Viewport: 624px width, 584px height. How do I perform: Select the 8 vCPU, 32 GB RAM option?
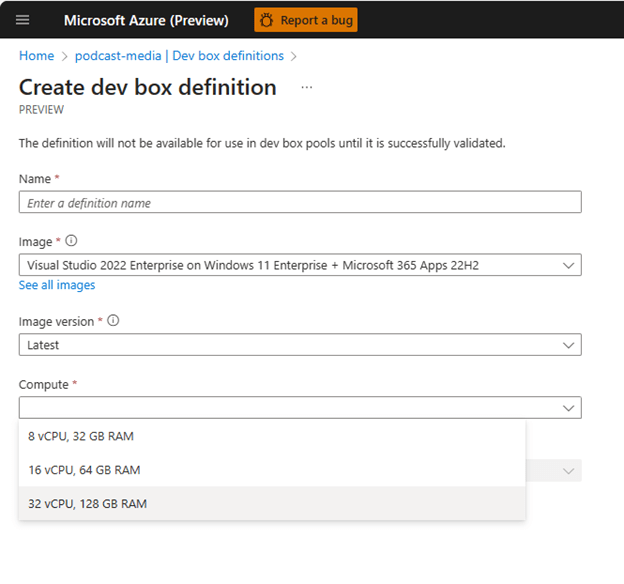click(x=81, y=436)
